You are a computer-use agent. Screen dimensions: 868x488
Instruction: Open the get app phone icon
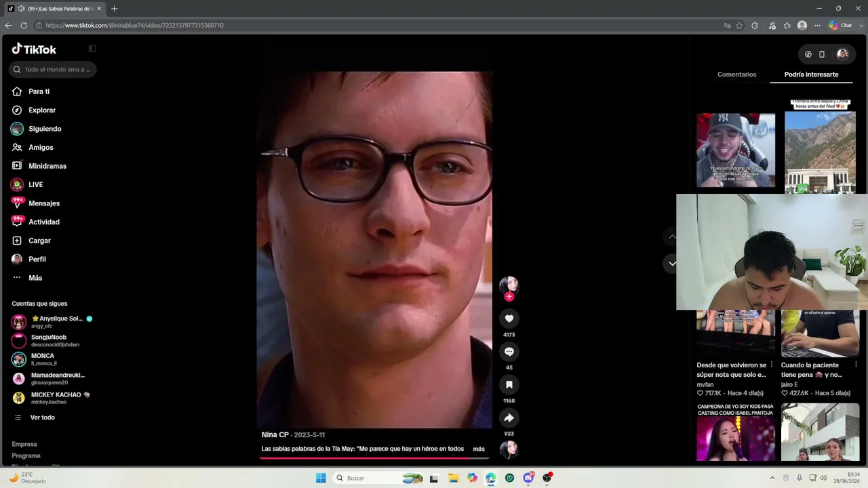pos(822,54)
